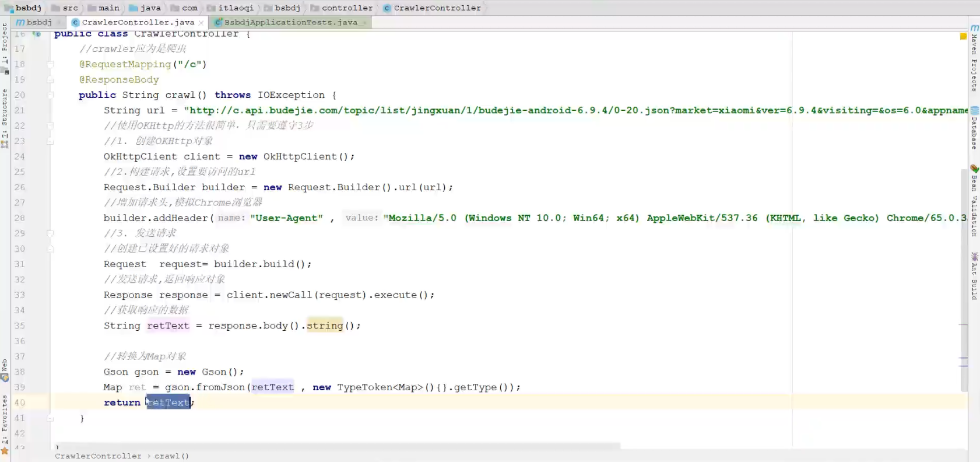980x462 pixels.
Task: Open the Favorites tool window tab
Action: [5, 425]
